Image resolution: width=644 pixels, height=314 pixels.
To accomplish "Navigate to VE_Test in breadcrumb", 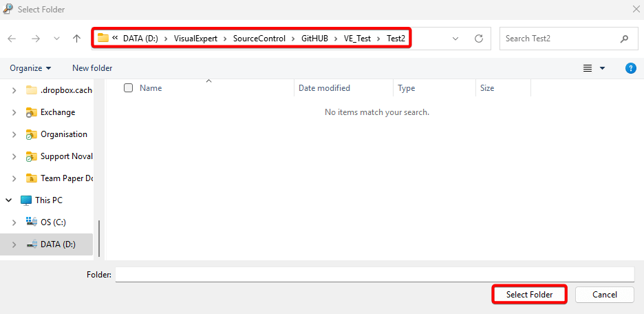I will (x=357, y=39).
